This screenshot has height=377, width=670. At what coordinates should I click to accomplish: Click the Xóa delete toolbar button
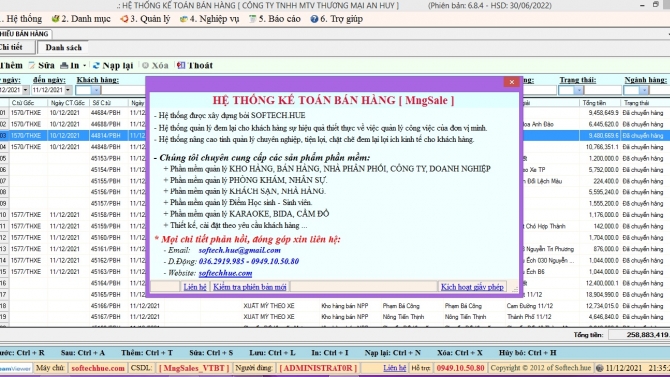(x=155, y=65)
